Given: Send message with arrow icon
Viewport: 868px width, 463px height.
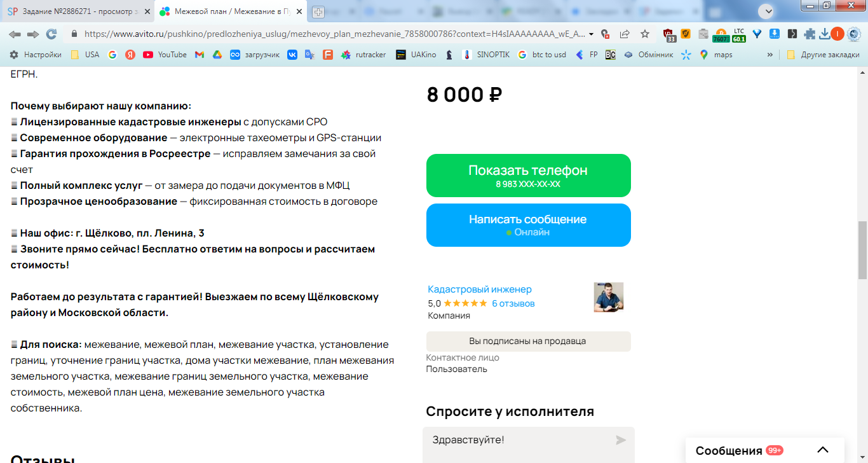Looking at the screenshot, I should (x=621, y=440).
